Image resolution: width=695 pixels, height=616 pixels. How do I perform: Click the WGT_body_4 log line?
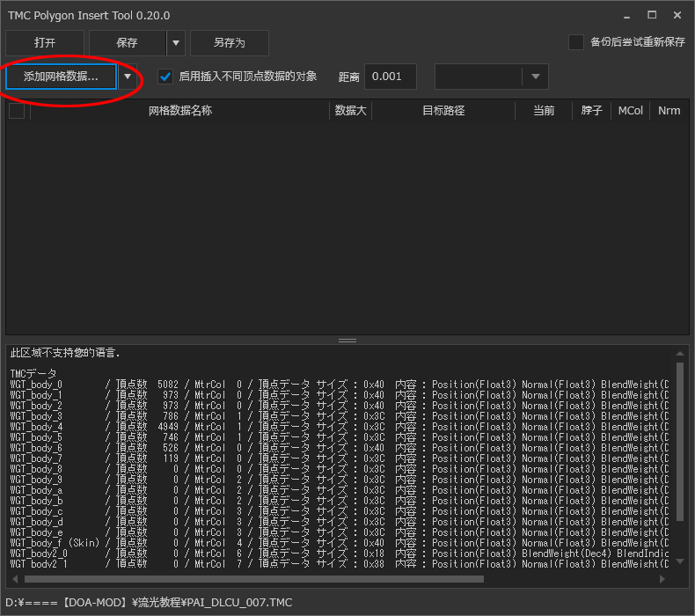point(339,427)
